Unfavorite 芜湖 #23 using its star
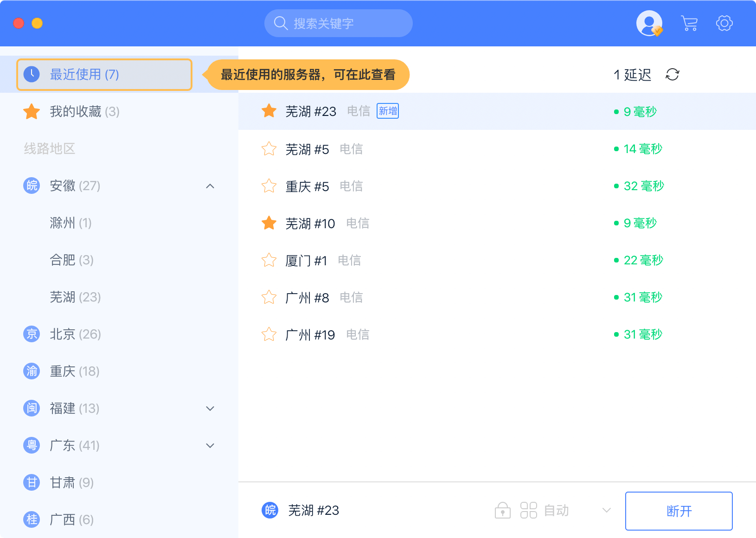Viewport: 756px width, 538px height. (269, 111)
